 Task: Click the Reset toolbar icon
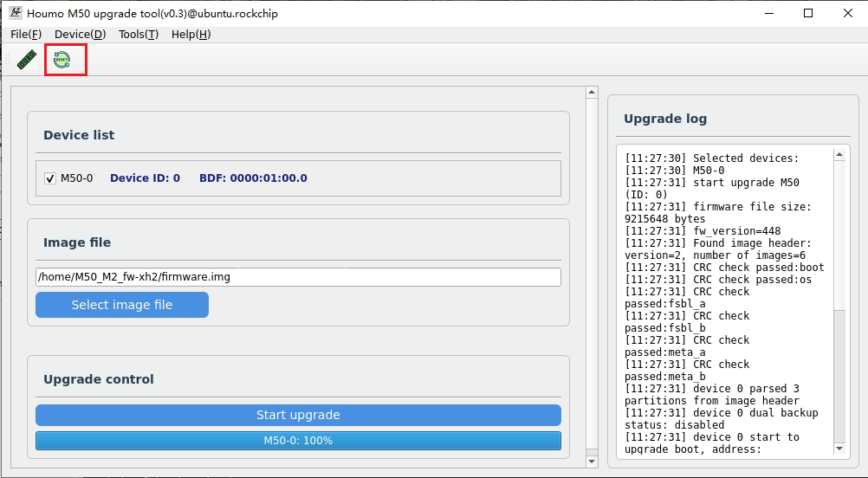pos(62,60)
